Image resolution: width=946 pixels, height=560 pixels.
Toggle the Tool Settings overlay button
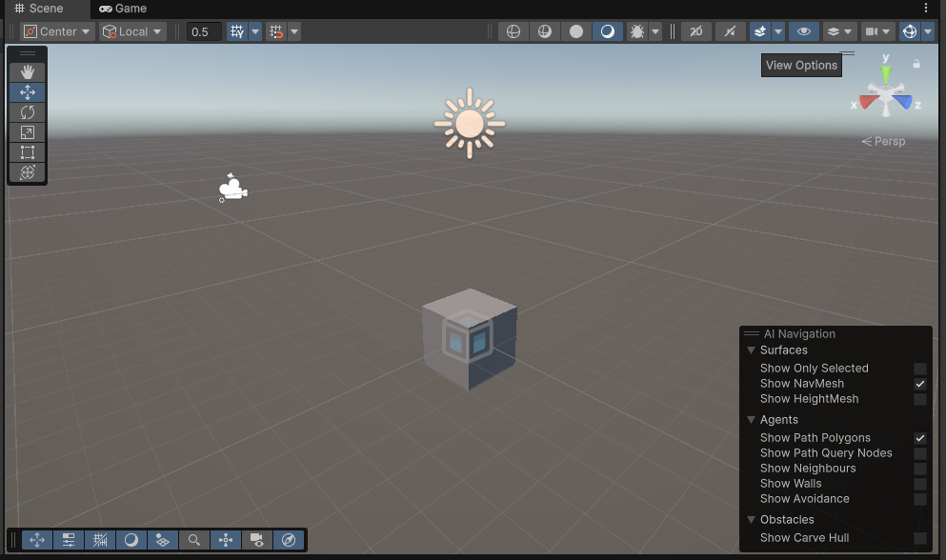69,540
